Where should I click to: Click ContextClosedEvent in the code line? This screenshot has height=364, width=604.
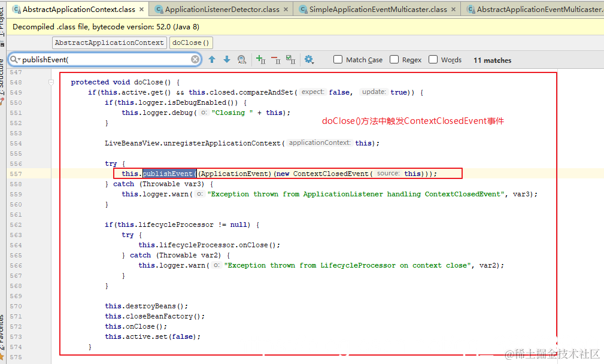click(331, 174)
